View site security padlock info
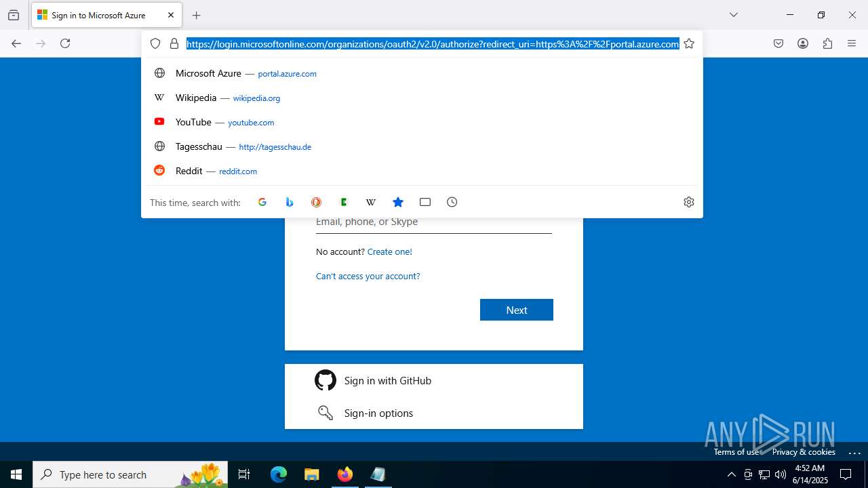Image resolution: width=868 pixels, height=488 pixels. point(174,43)
